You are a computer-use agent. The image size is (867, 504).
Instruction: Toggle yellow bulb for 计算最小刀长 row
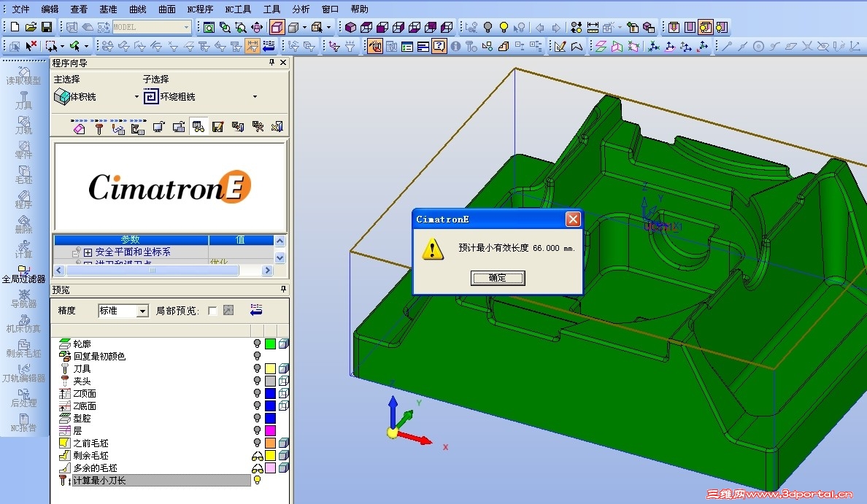point(257,480)
